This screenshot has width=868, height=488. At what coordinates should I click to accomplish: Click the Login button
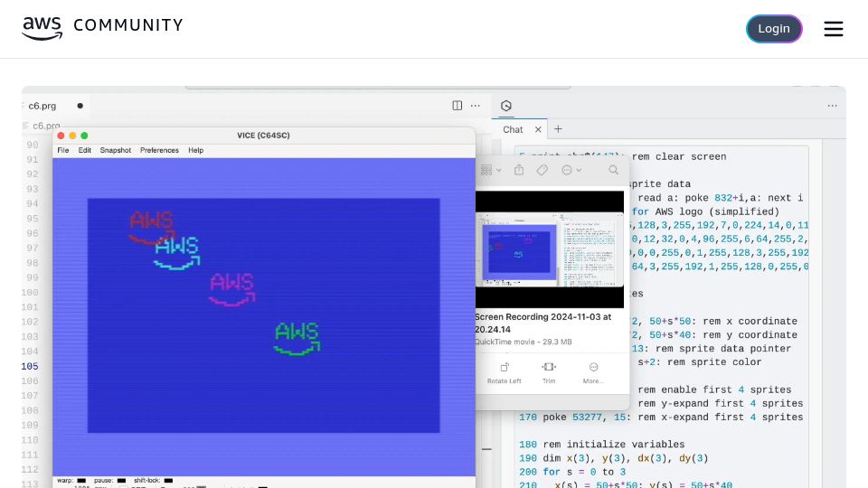pyautogui.click(x=774, y=29)
